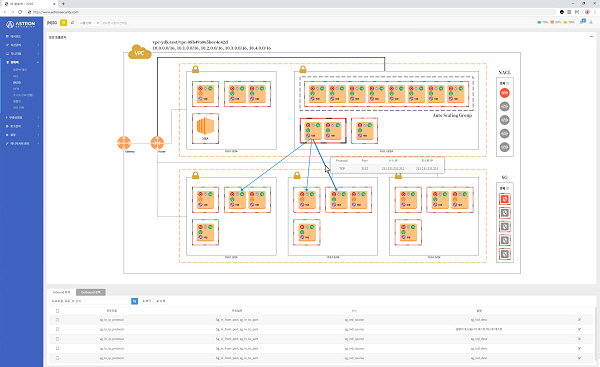Click the browser address bar
600x367 pixels.
[x=291, y=12]
